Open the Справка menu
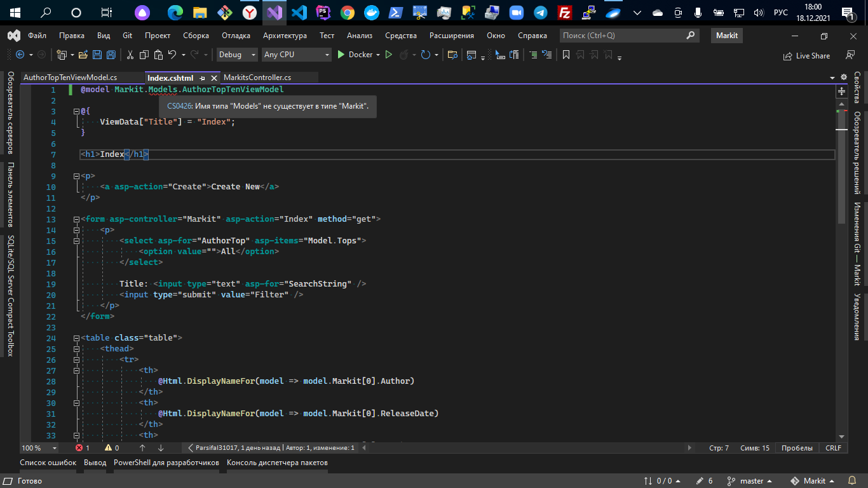The image size is (868, 488). pos(532,36)
